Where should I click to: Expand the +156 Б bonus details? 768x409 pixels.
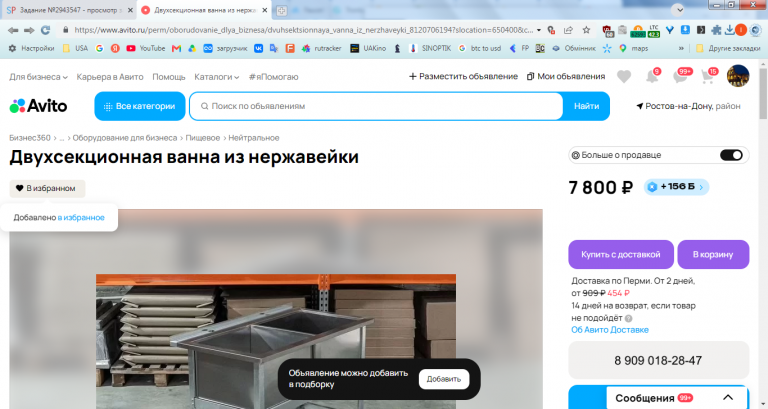coord(676,187)
